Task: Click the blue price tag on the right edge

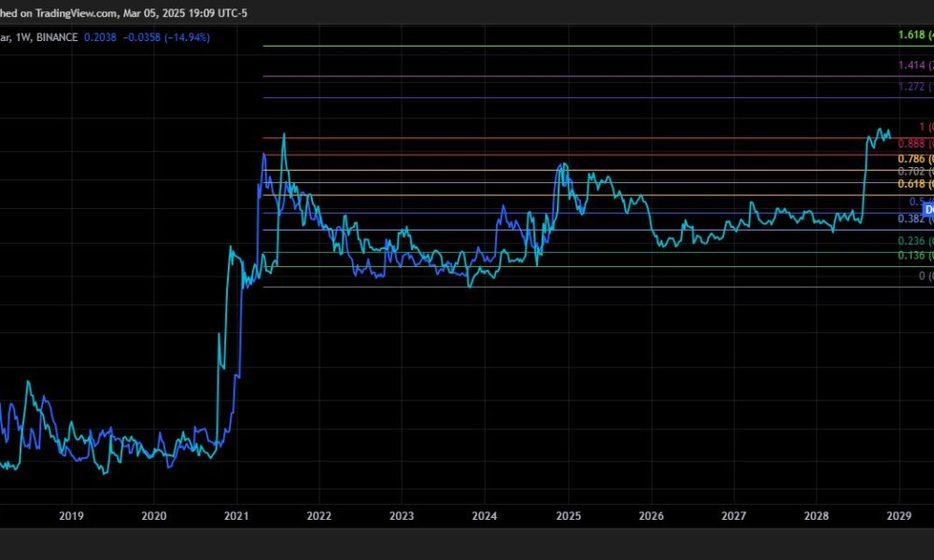Action: (928, 209)
